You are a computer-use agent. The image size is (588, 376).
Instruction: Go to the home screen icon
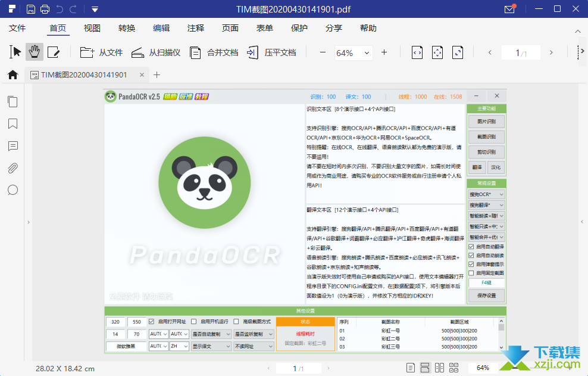tap(12, 74)
